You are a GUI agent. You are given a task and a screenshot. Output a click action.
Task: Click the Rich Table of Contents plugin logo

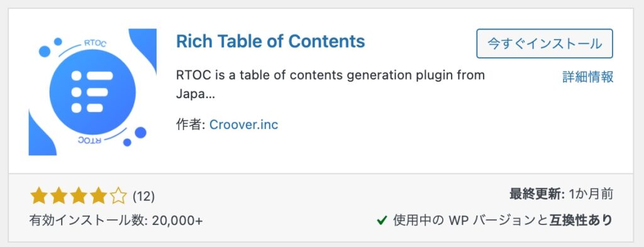[92, 92]
